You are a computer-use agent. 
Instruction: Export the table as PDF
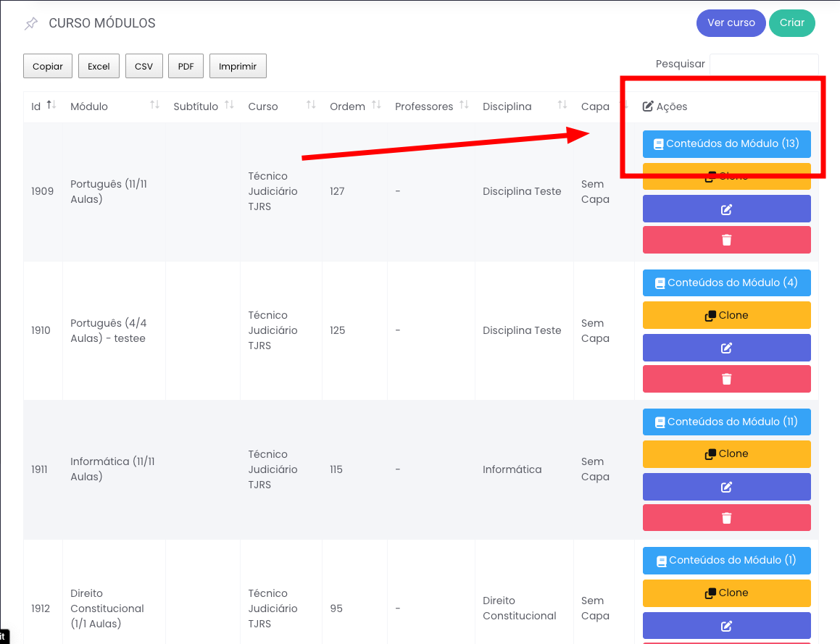186,66
